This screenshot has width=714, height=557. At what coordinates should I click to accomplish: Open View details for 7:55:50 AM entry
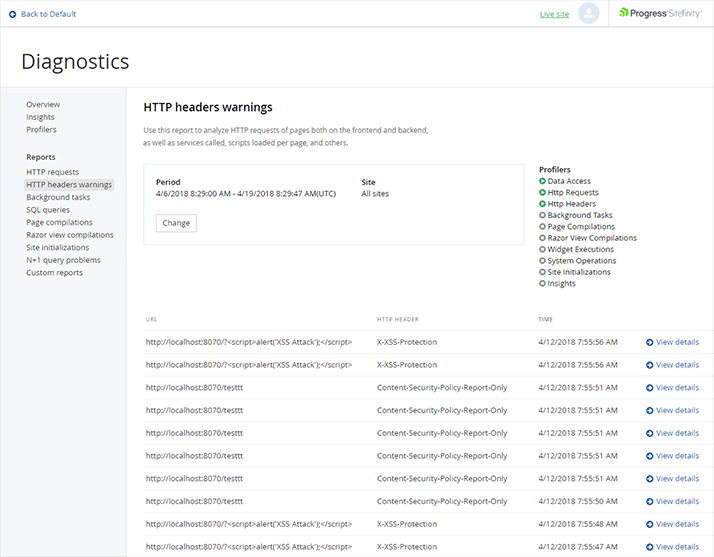coord(677,501)
